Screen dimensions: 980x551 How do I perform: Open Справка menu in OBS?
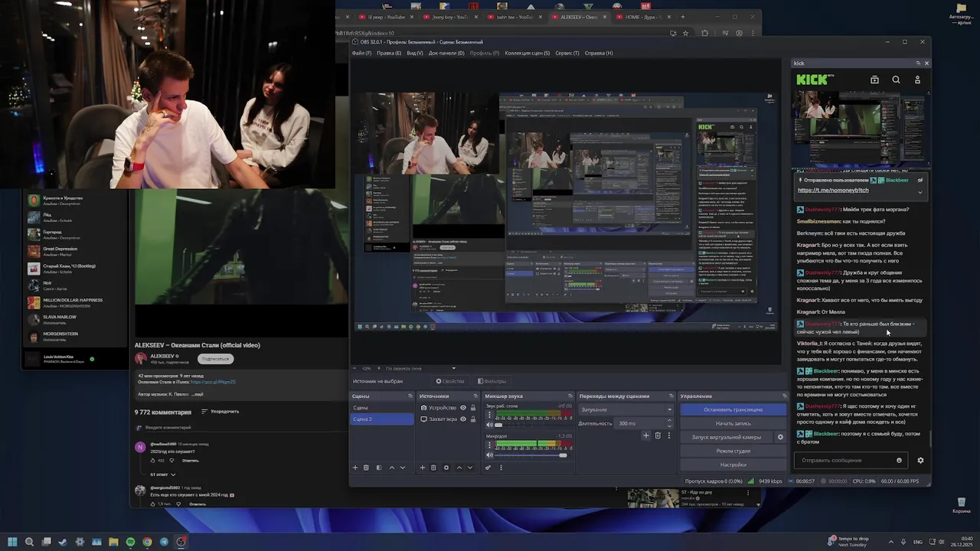click(599, 53)
